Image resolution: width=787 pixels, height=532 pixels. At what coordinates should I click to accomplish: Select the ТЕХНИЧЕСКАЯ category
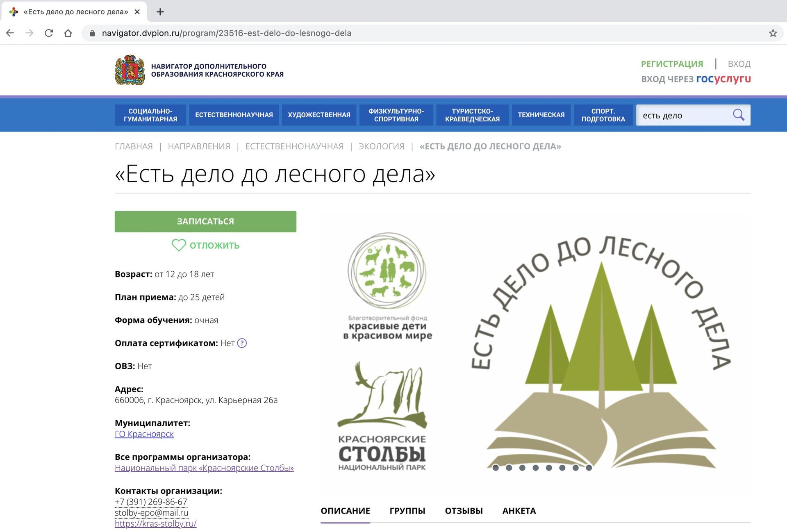coord(541,115)
